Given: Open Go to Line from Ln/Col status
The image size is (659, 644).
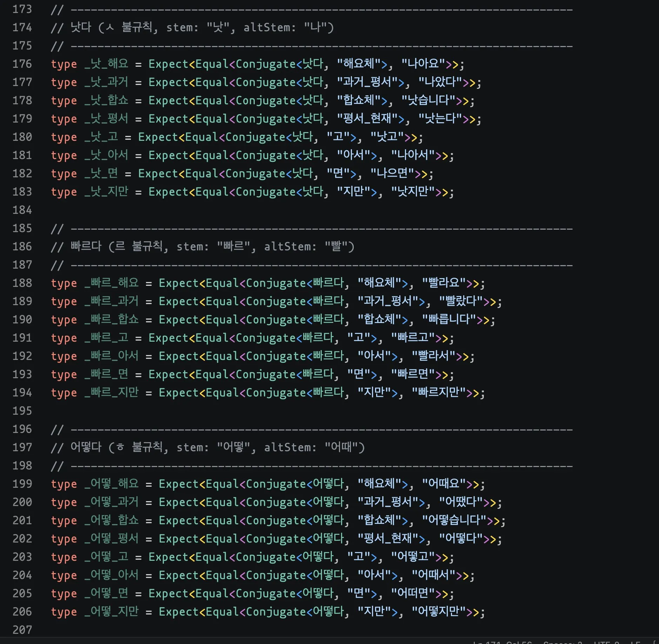Looking at the screenshot, I should click(x=502, y=642).
